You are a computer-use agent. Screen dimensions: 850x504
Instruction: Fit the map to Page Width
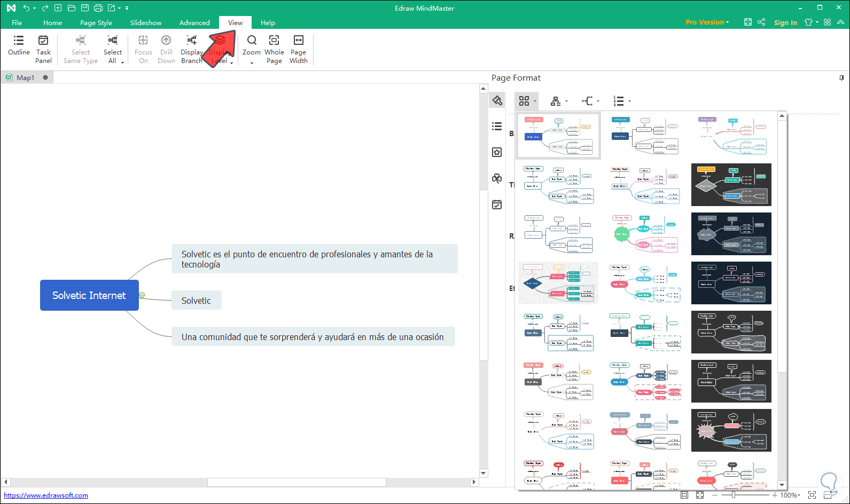299,49
